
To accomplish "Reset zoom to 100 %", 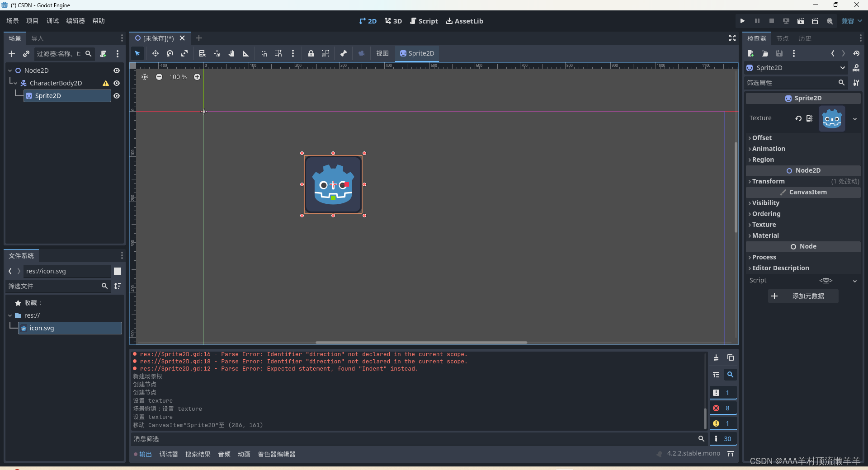I will coord(178,77).
